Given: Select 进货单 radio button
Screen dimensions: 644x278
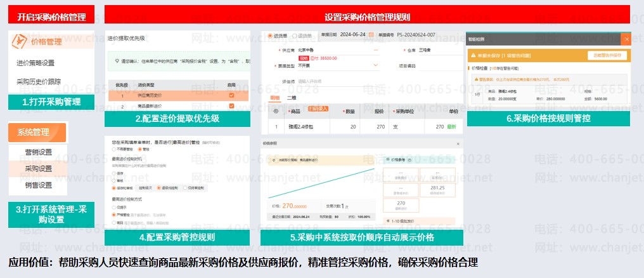Looking at the screenshot, I should coord(270,36).
